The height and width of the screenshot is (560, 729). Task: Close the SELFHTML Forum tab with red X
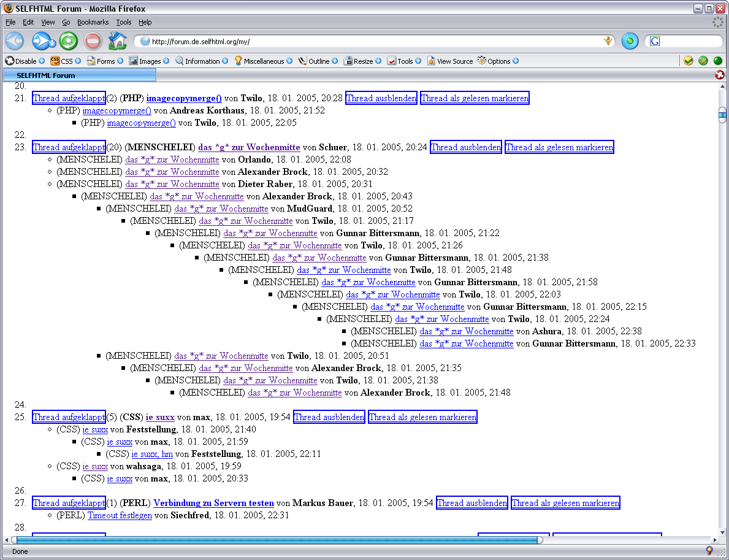(720, 75)
